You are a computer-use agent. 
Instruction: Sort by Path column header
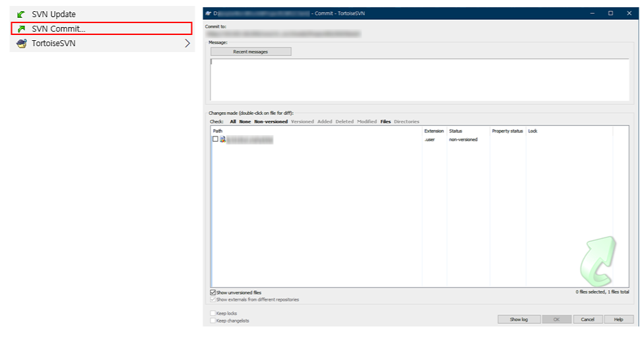coord(317,131)
